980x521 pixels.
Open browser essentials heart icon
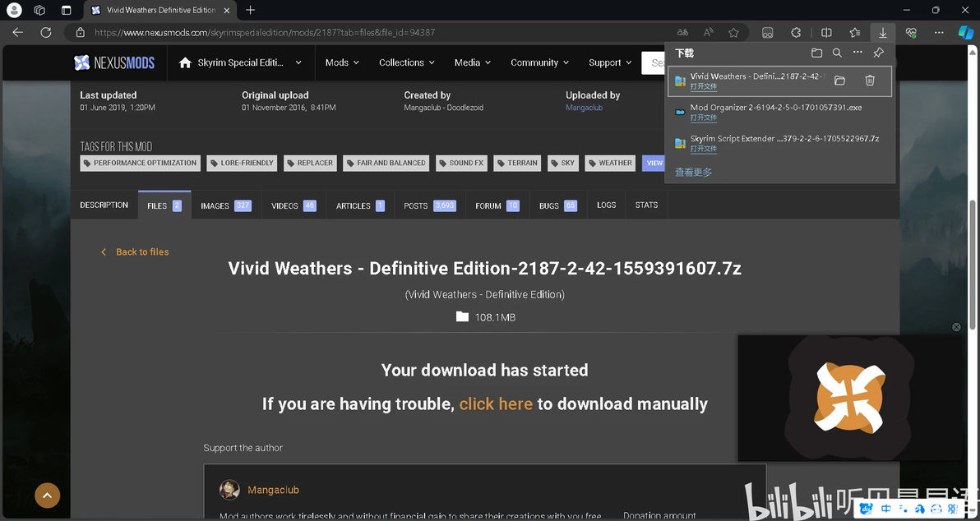[x=911, y=33]
